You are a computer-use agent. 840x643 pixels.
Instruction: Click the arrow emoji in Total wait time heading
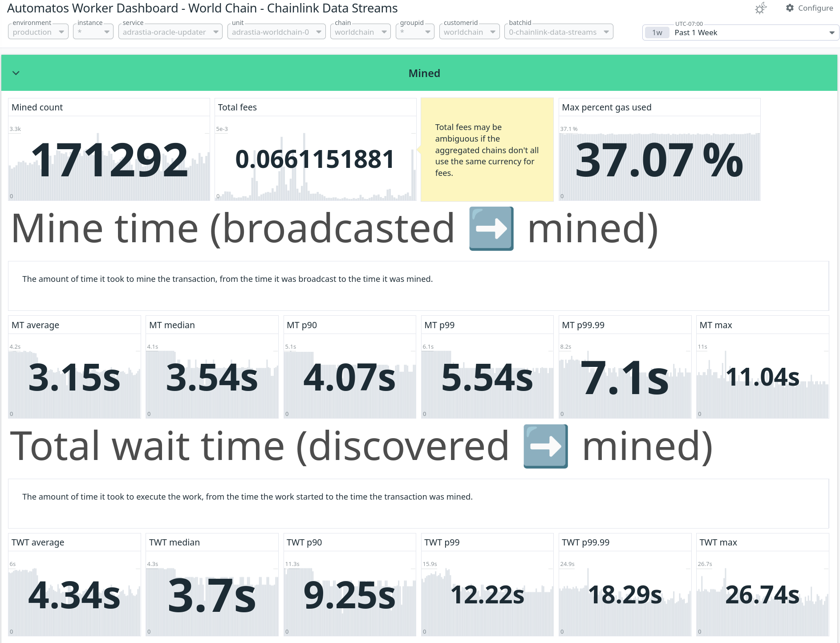[545, 446]
